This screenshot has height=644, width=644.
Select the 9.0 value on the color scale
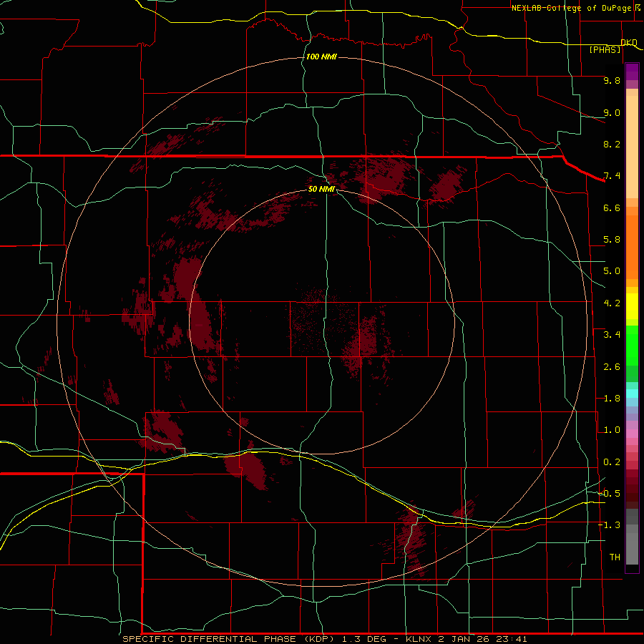point(612,112)
